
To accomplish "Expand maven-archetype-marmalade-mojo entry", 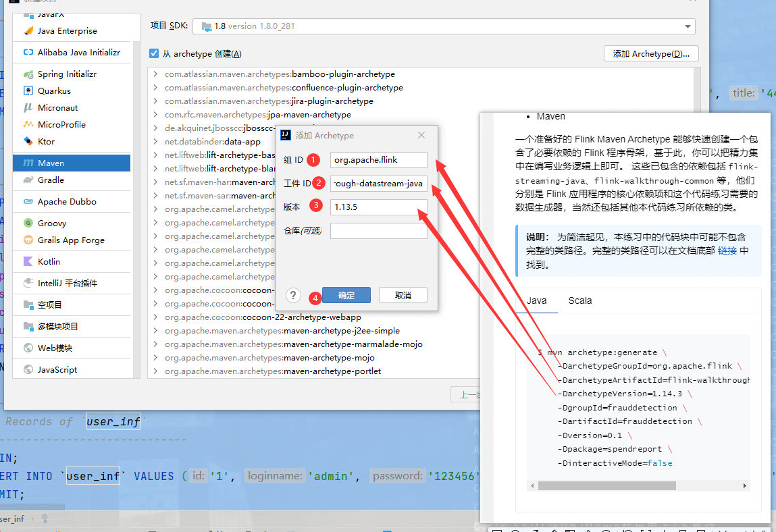I will pos(155,344).
